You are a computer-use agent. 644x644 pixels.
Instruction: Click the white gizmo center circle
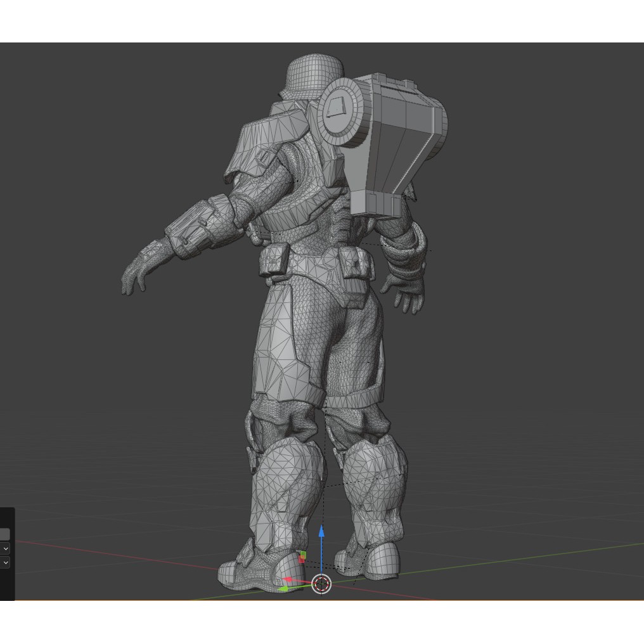(x=321, y=584)
